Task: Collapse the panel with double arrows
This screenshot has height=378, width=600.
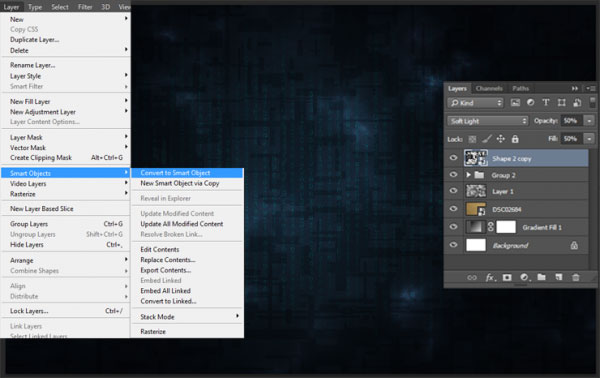Action: coord(575,88)
